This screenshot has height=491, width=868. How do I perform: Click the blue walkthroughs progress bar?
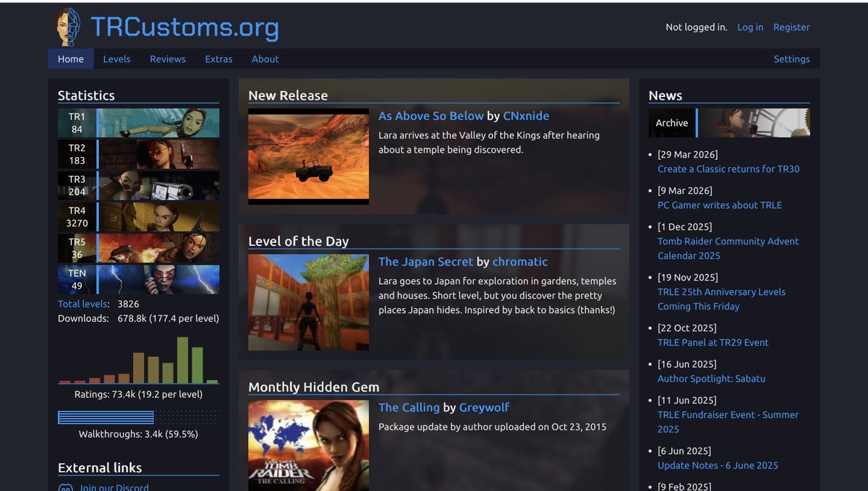coord(106,417)
